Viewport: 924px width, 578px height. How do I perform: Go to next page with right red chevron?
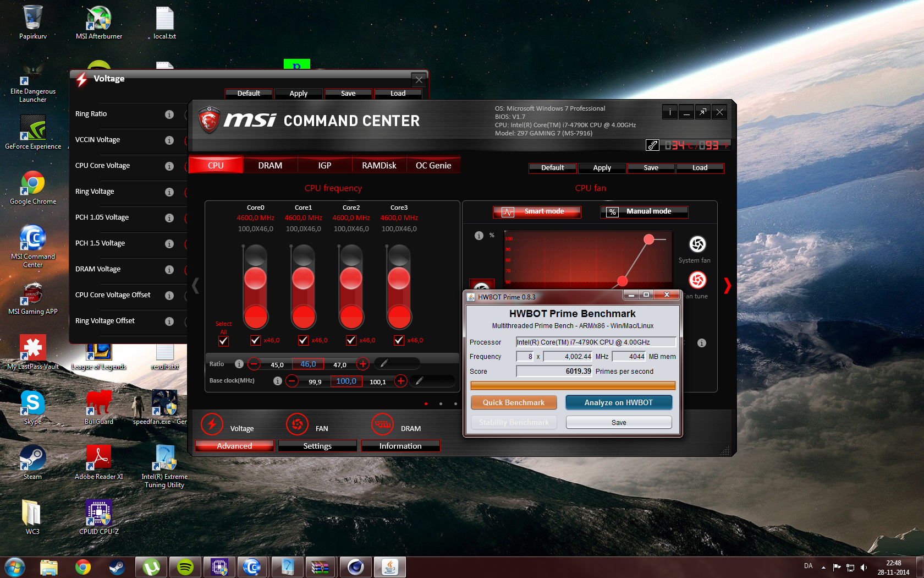[x=727, y=286]
